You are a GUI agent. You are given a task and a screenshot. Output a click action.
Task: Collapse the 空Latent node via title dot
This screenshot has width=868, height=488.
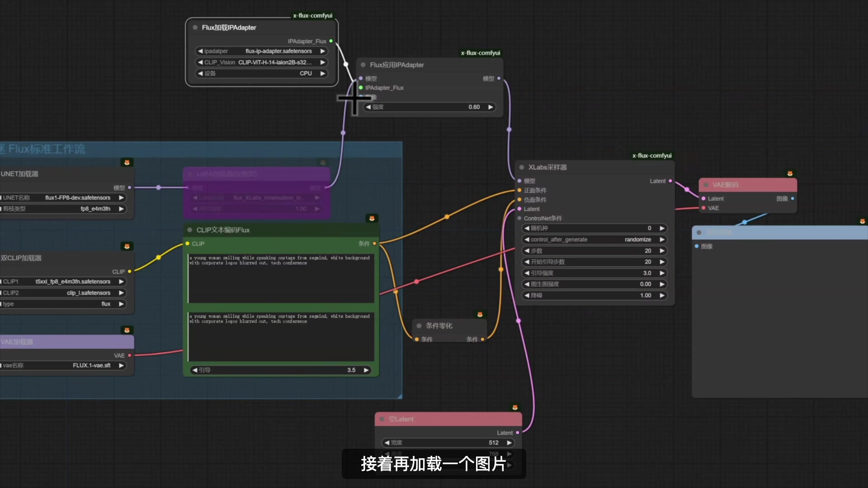(382, 419)
